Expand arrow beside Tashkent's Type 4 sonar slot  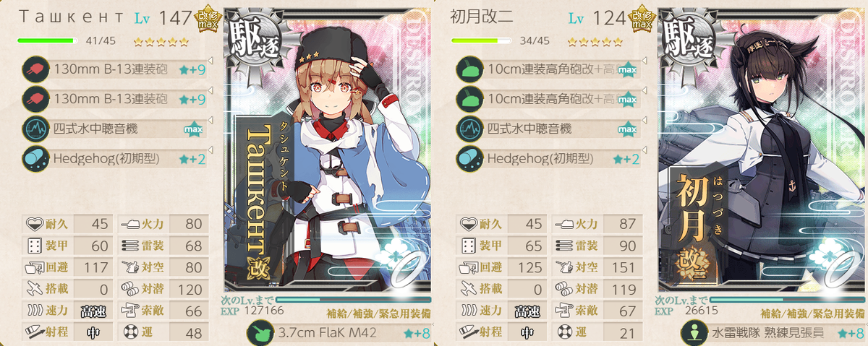tap(210, 120)
